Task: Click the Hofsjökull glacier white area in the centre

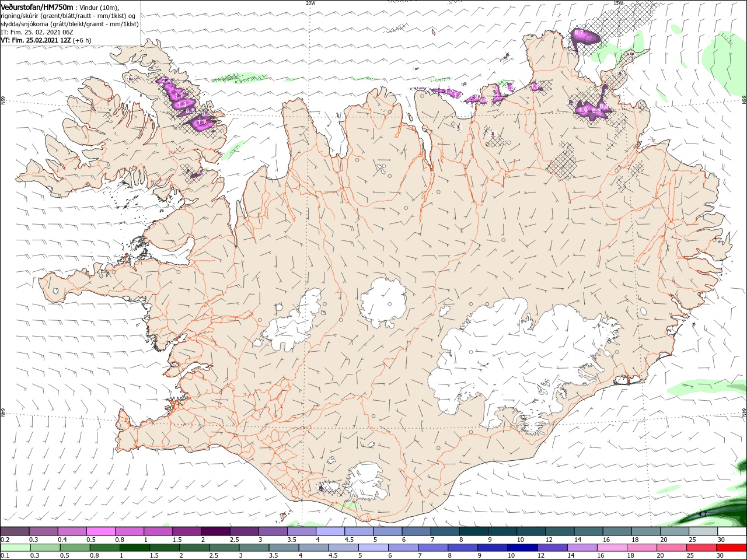Action: 383,302
